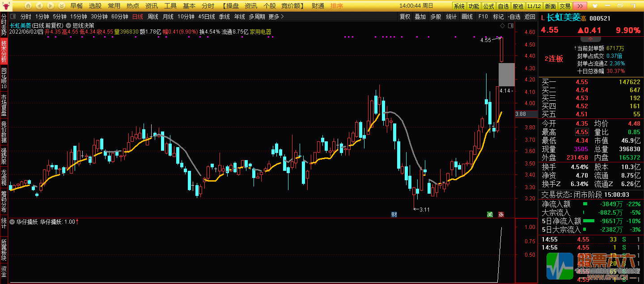Screen dimensions: 644x284
Task: Open the 基本 menu
Action: coord(189,6)
